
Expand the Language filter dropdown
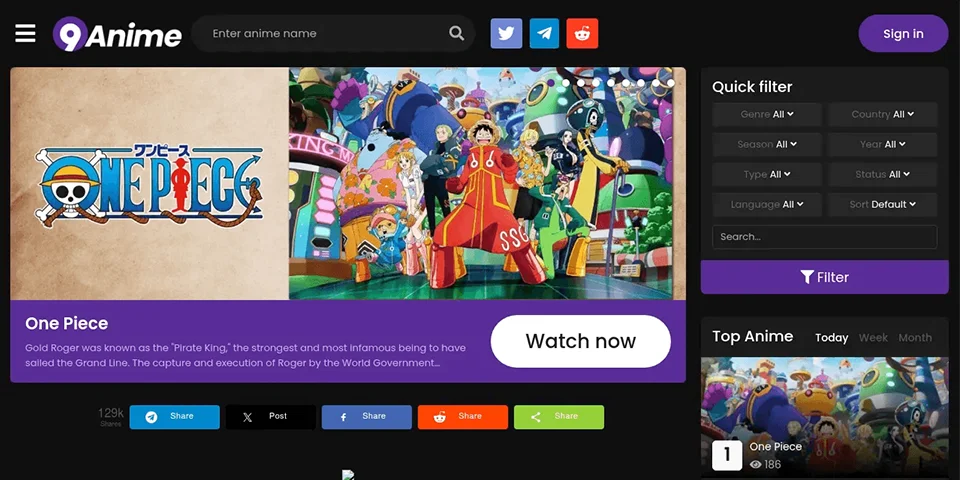point(767,204)
